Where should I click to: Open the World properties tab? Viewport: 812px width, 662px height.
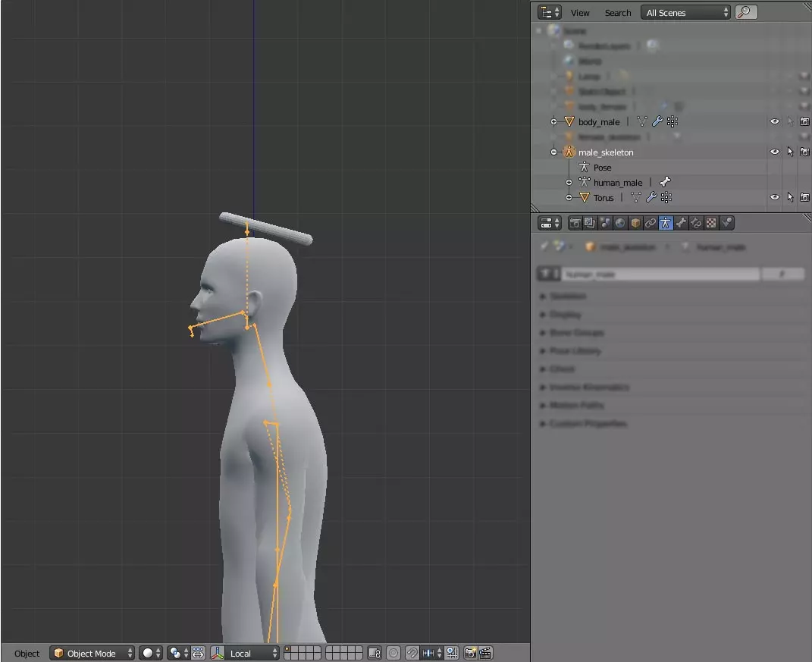620,223
